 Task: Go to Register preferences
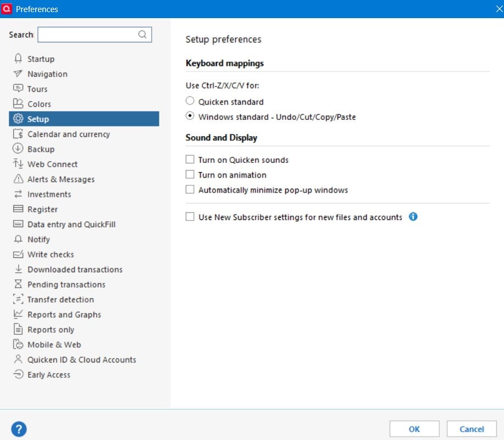coord(84,209)
